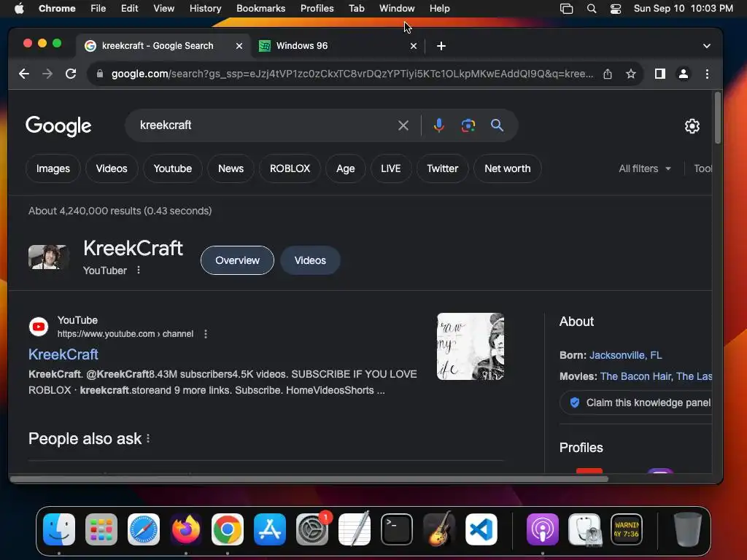Select the Net worth chip
The height and width of the screenshot is (560, 747).
[508, 168]
